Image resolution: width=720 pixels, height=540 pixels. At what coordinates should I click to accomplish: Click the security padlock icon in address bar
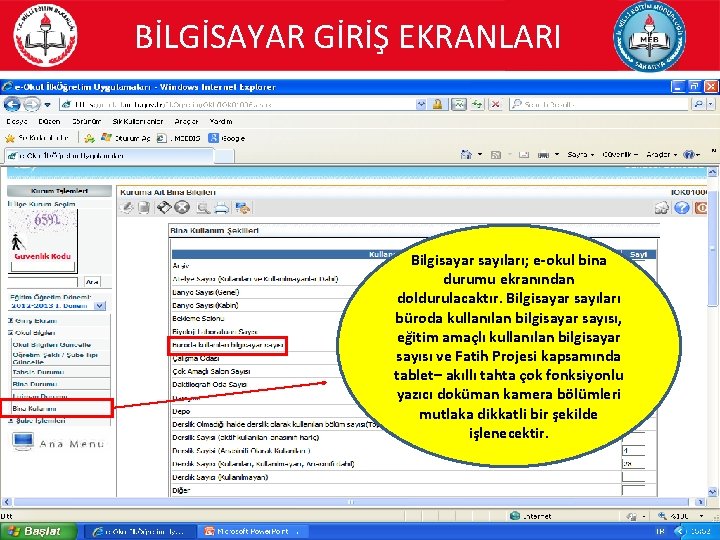pyautogui.click(x=438, y=105)
